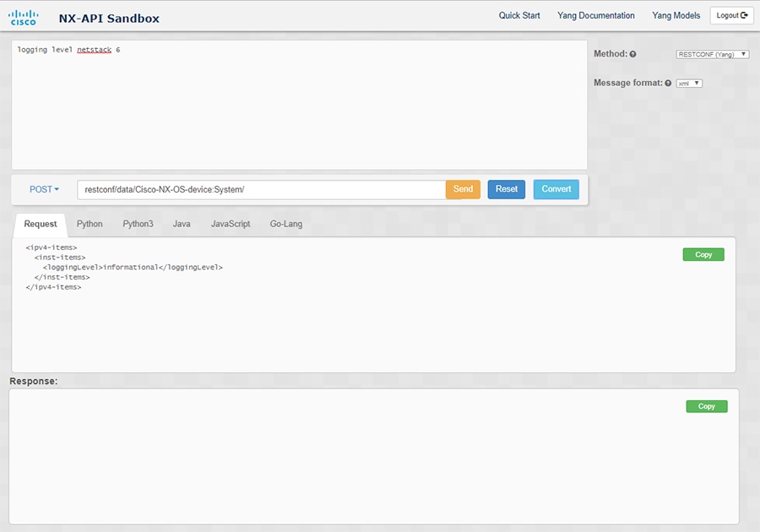This screenshot has height=532, width=760.
Task: Copy the Request payload
Action: (703, 254)
